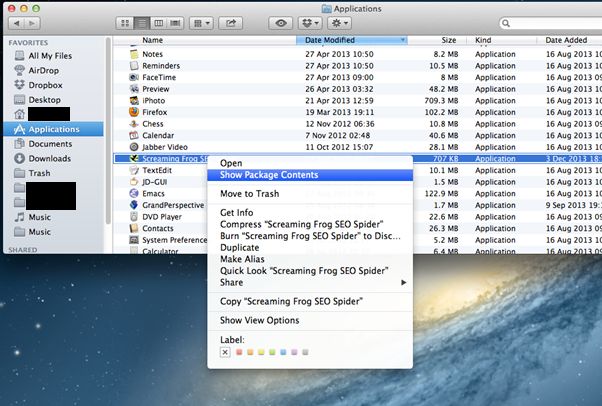Viewport: 602px width, 406px height.
Task: Choose Compress "Screaming Frog SEO Spider"
Action: (310, 224)
